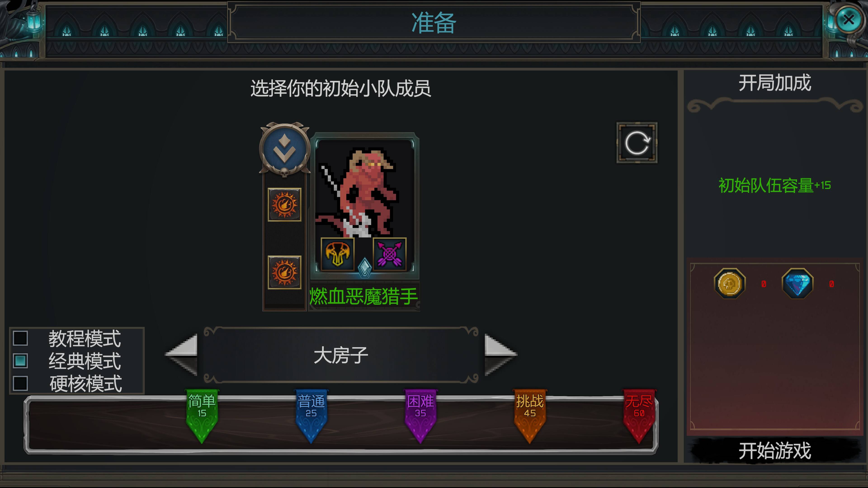
Task: Click the gold skull coin currency icon
Action: (729, 284)
